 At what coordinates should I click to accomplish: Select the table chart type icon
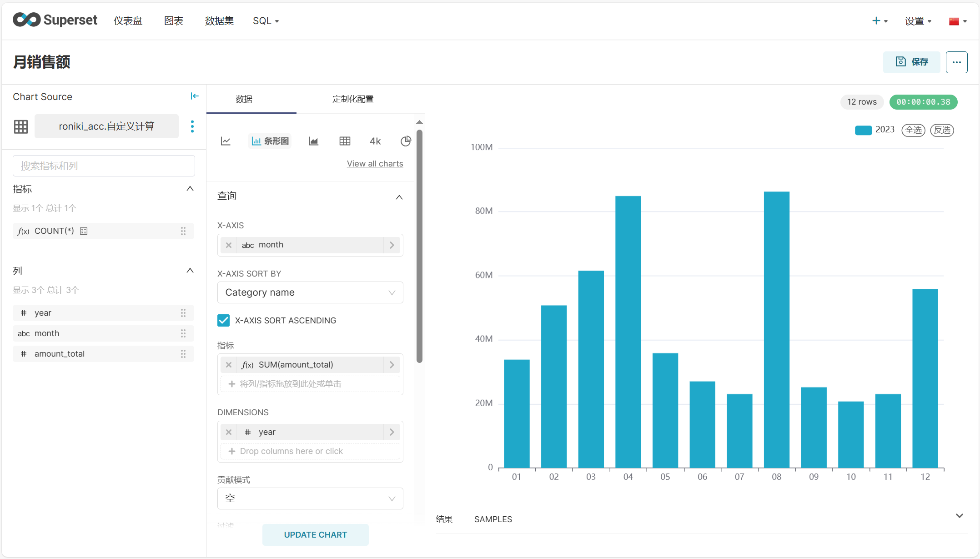(345, 141)
